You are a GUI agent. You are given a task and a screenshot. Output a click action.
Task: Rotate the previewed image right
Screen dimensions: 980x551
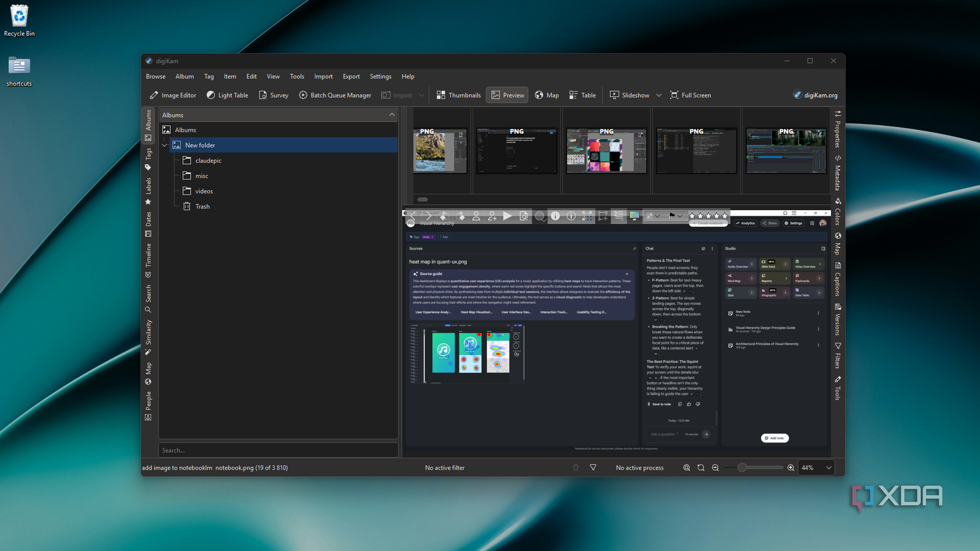pyautogui.click(x=460, y=216)
